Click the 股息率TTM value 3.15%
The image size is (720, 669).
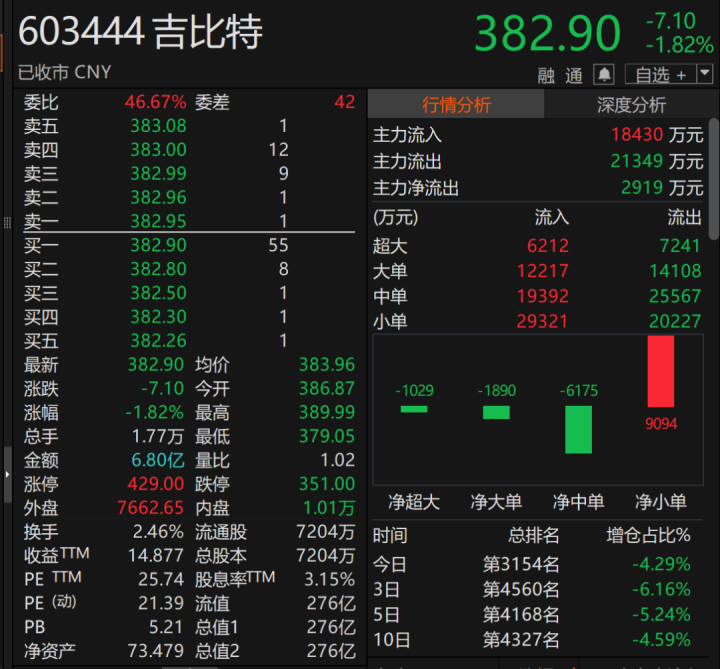point(330,579)
